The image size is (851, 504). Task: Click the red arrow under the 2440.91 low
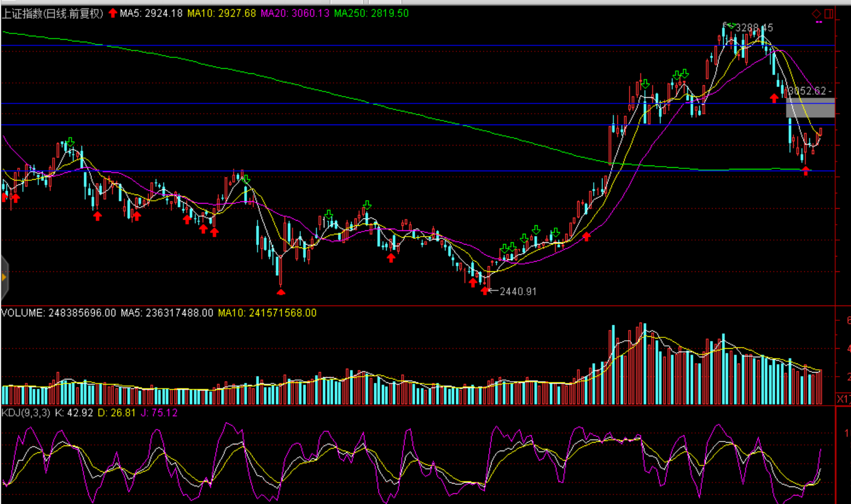(485, 291)
